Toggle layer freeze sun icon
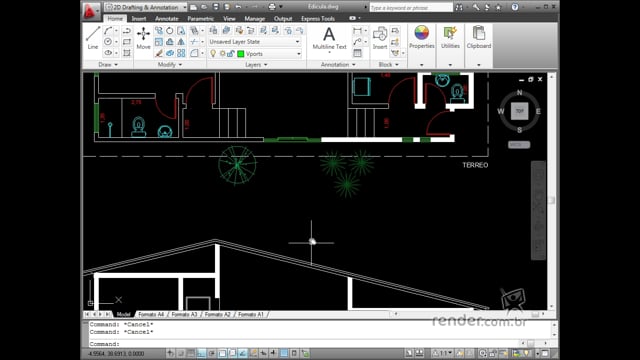640x360 pixels. coord(222,53)
